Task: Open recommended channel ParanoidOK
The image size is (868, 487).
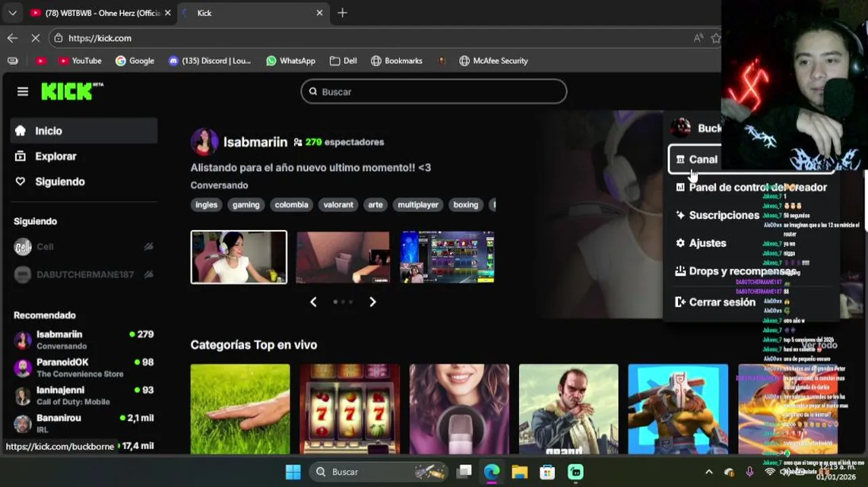Action: [84, 367]
